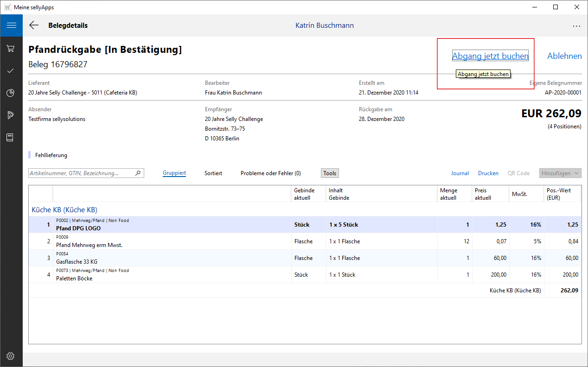The width and height of the screenshot is (588, 367).
Task: Click the Ablehnen link
Action: 564,56
